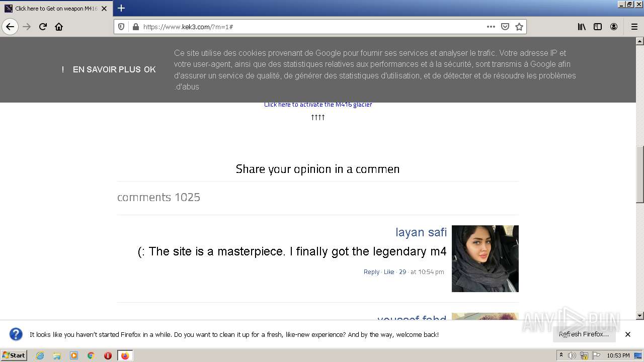Launch Internet Explorer from taskbar
Screen dimensions: 644x362
point(40,355)
